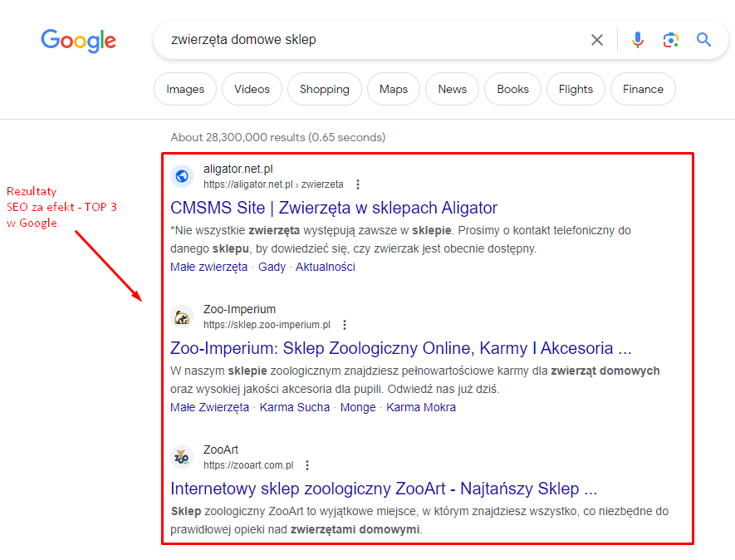
Task: Switch to Videos filter
Action: point(252,89)
